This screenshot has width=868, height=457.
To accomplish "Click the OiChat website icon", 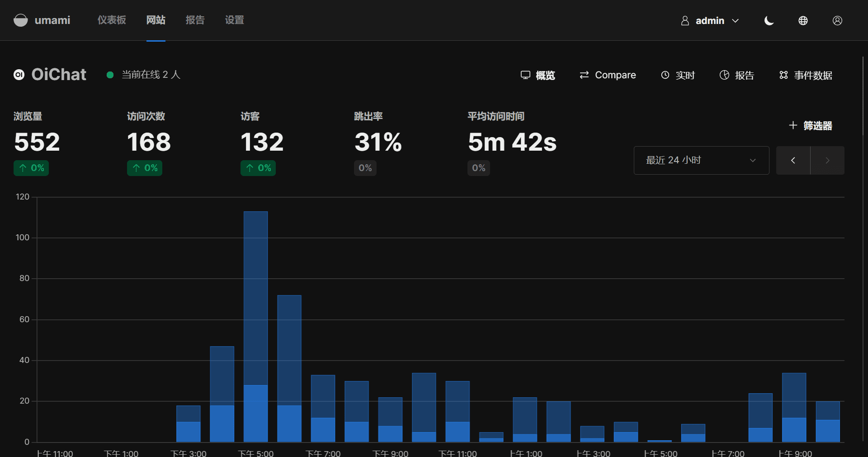I will pyautogui.click(x=19, y=75).
